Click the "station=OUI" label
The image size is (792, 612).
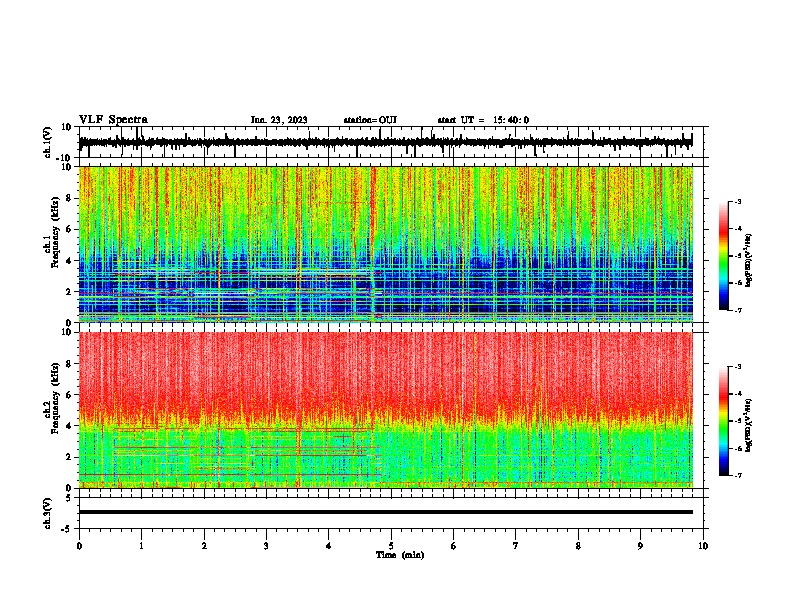click(370, 120)
